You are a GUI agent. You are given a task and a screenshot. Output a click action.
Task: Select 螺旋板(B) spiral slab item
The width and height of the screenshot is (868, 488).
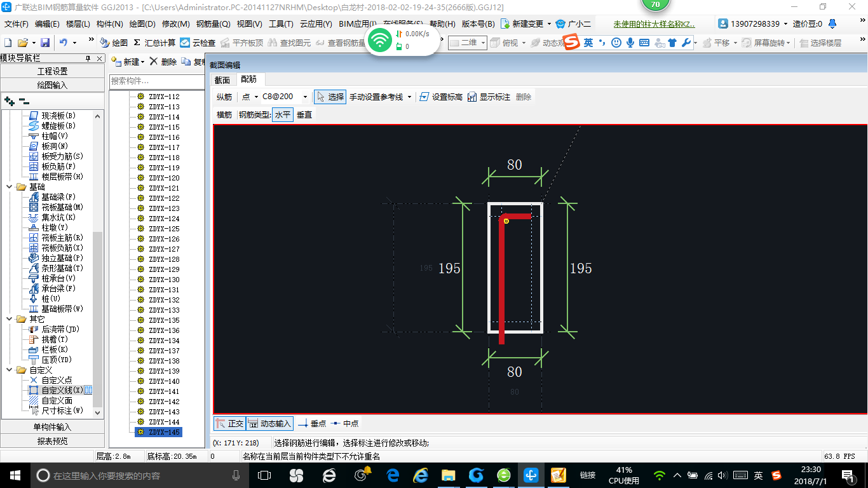point(53,126)
